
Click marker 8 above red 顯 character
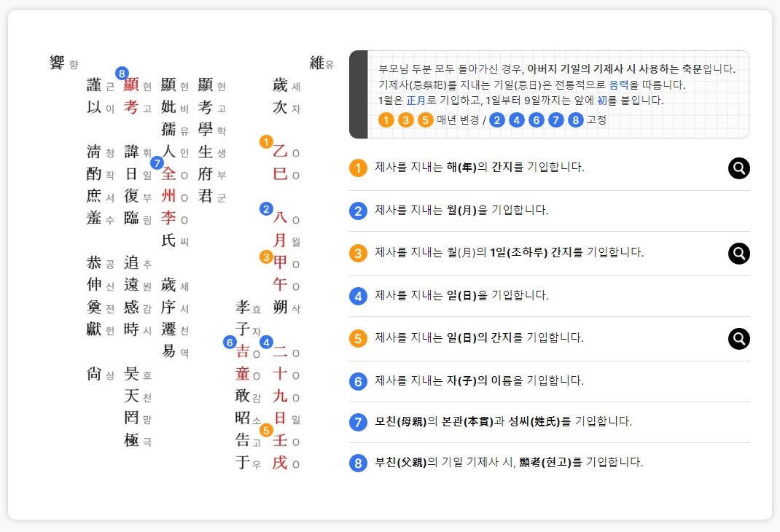(x=122, y=73)
